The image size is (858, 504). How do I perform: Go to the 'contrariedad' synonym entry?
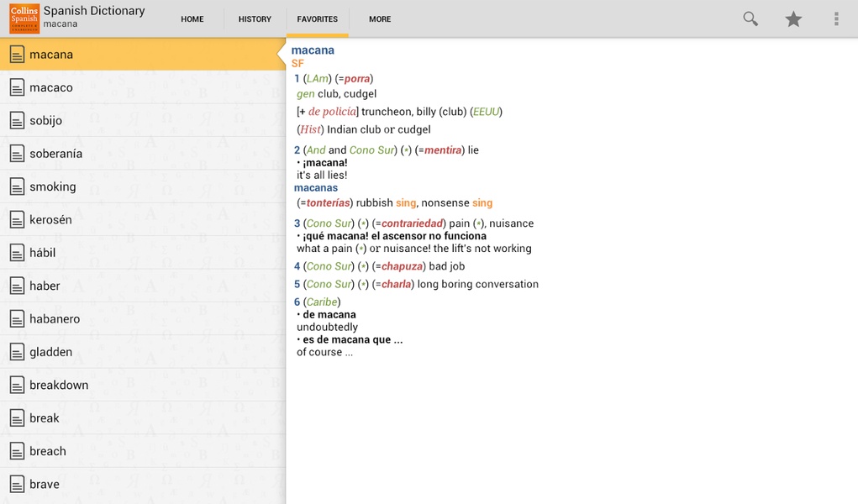(x=412, y=223)
